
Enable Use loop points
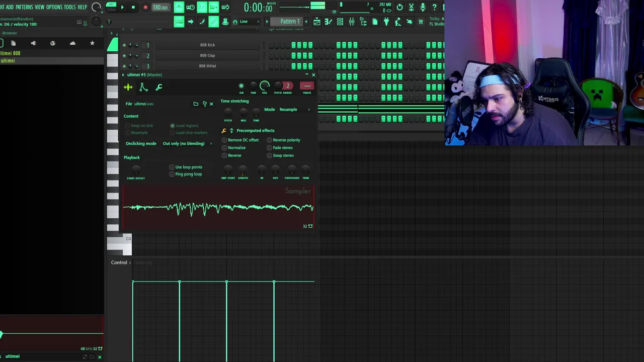point(186,167)
